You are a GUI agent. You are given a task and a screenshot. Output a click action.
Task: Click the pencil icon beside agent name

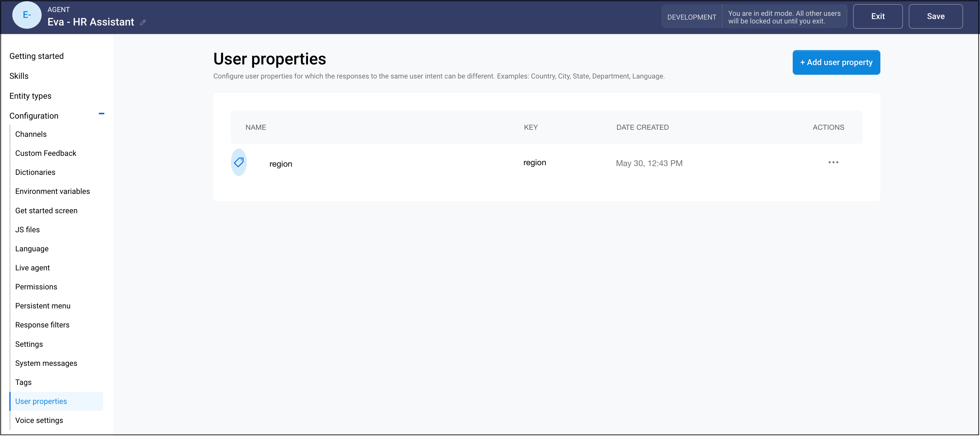[143, 23]
